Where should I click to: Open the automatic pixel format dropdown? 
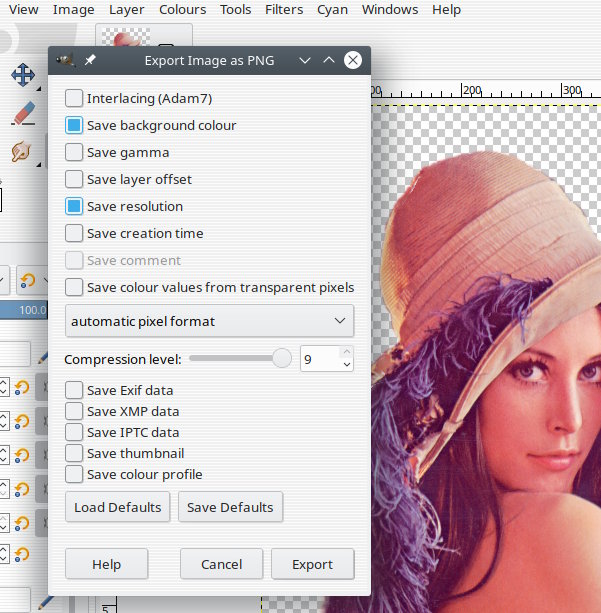click(x=209, y=321)
